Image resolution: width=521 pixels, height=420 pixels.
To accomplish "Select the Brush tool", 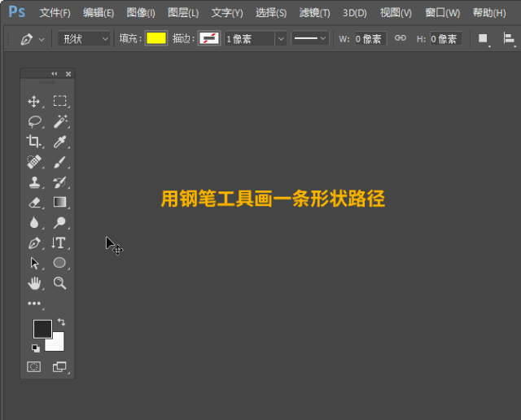I will [59, 162].
